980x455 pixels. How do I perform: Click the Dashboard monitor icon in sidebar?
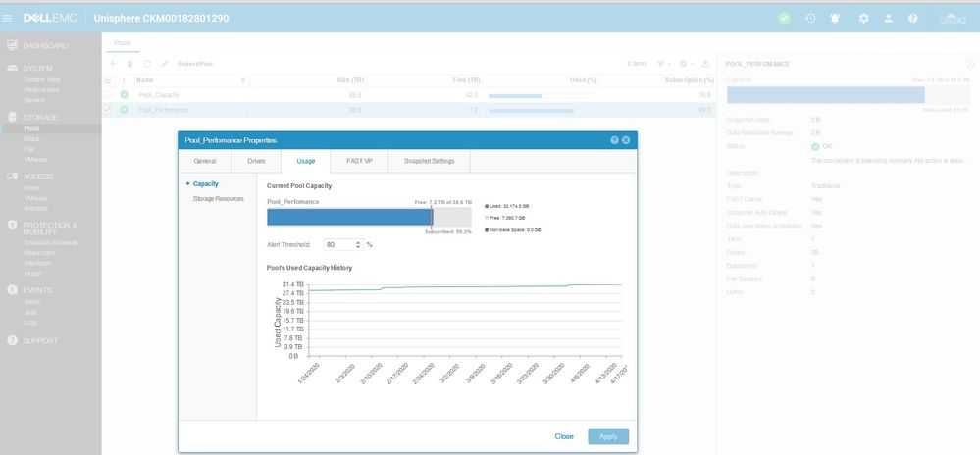pyautogui.click(x=12, y=45)
